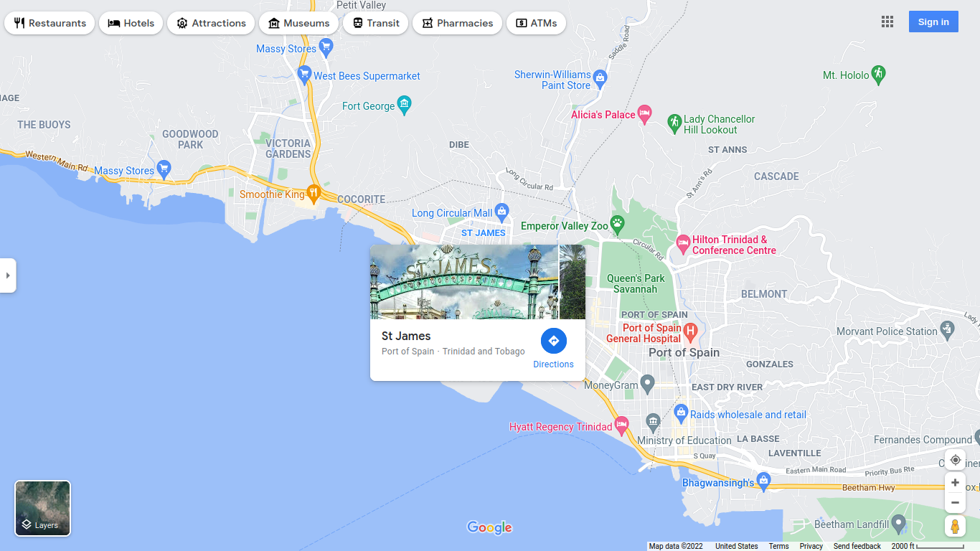Click the VICTORIA GARDENS label
The height and width of the screenshot is (551, 980).
(x=288, y=149)
